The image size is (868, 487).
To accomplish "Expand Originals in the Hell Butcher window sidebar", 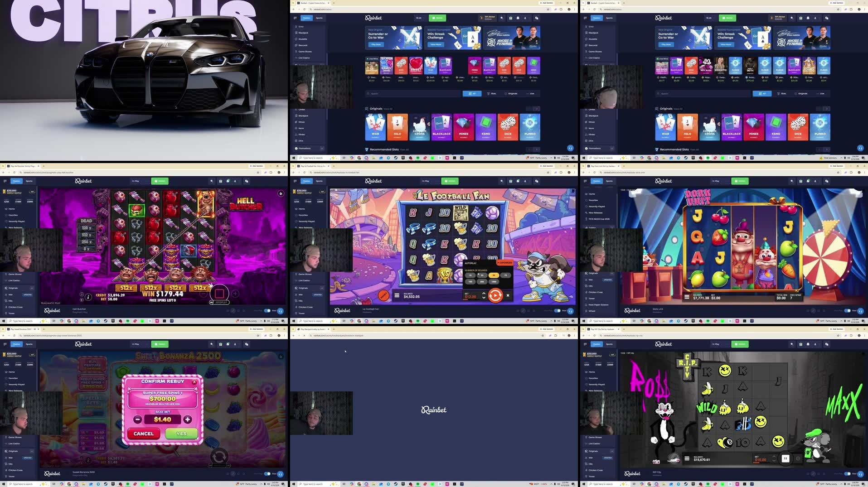I will tap(32, 288).
